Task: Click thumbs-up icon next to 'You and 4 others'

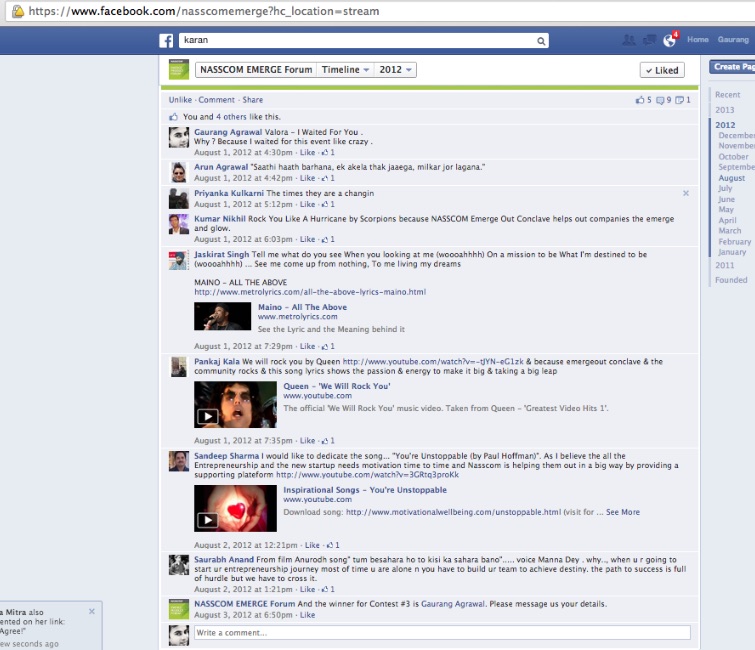Action: pos(173,117)
